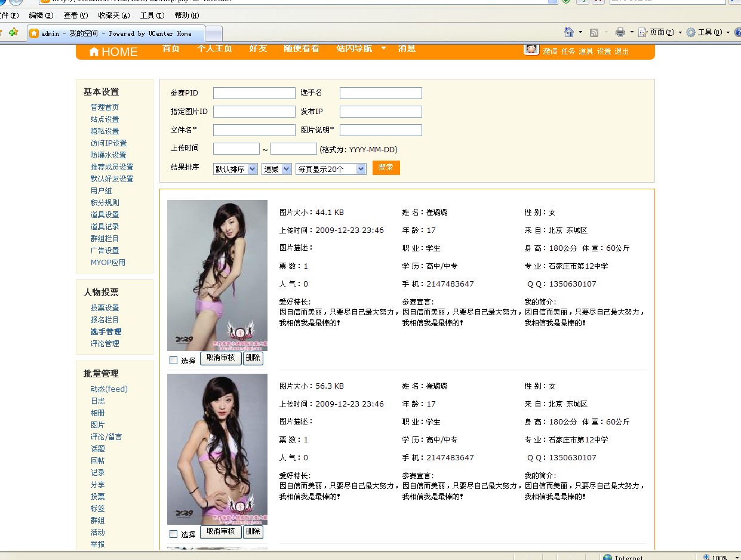Image resolution: width=741 pixels, height=560 pixels.
Task: Click the orange 搜索 button
Action: 386,168
